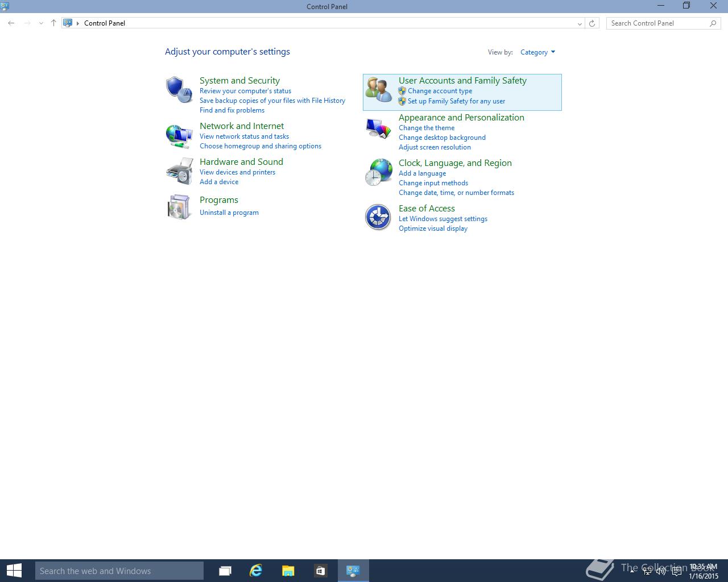
Task: Click the taskbar Search the web and Windows box
Action: 119,571
